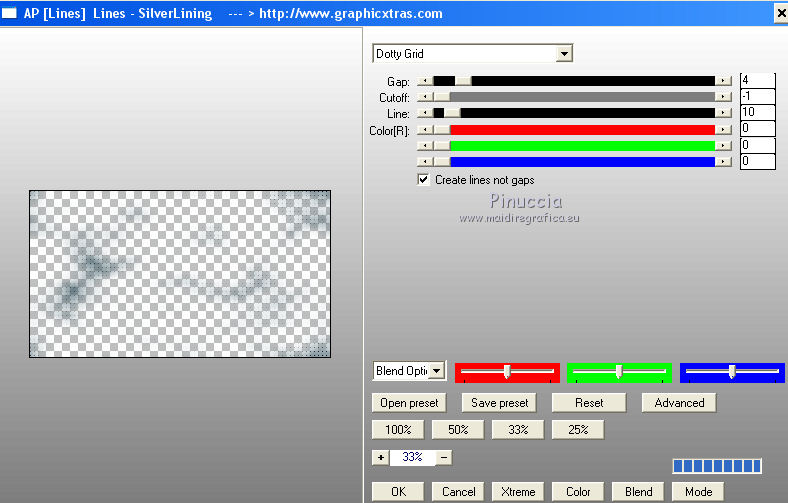This screenshot has width=788, height=503.
Task: Click the window icon in title bar
Action: coord(9,13)
